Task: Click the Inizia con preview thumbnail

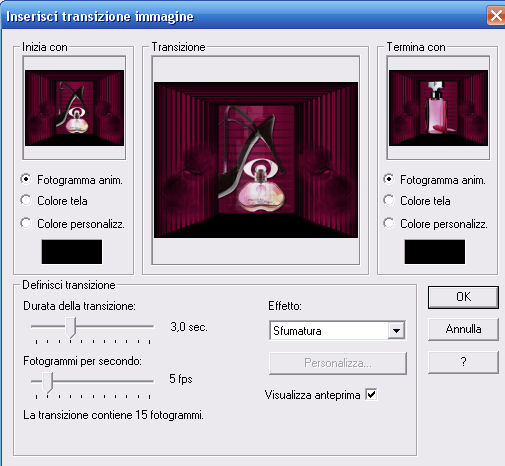Action: [x=74, y=108]
